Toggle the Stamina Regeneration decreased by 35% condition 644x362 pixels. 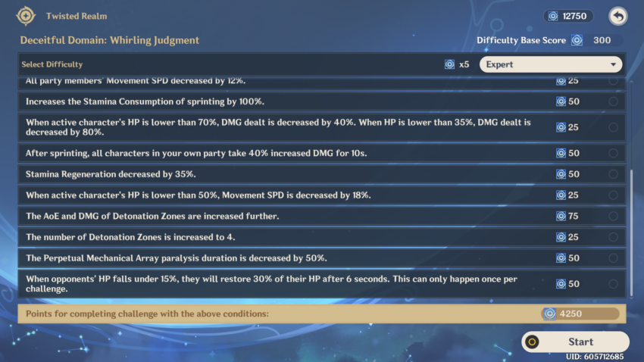[612, 174]
